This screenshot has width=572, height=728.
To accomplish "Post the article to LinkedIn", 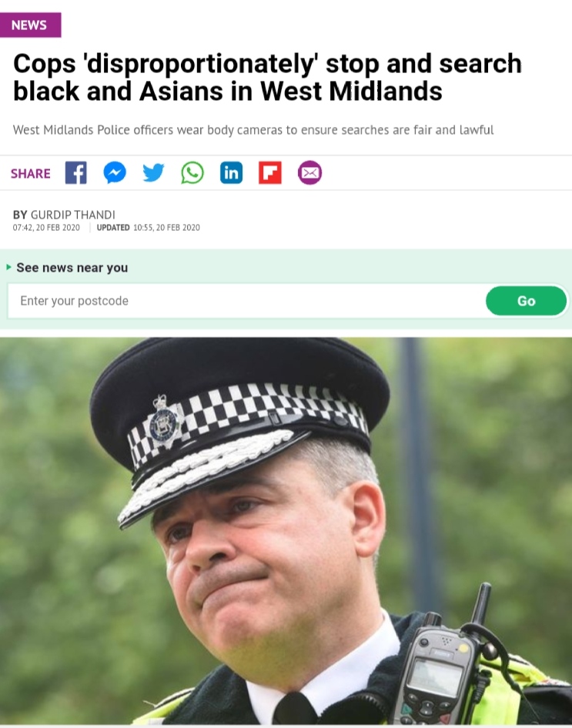I will (x=231, y=172).
